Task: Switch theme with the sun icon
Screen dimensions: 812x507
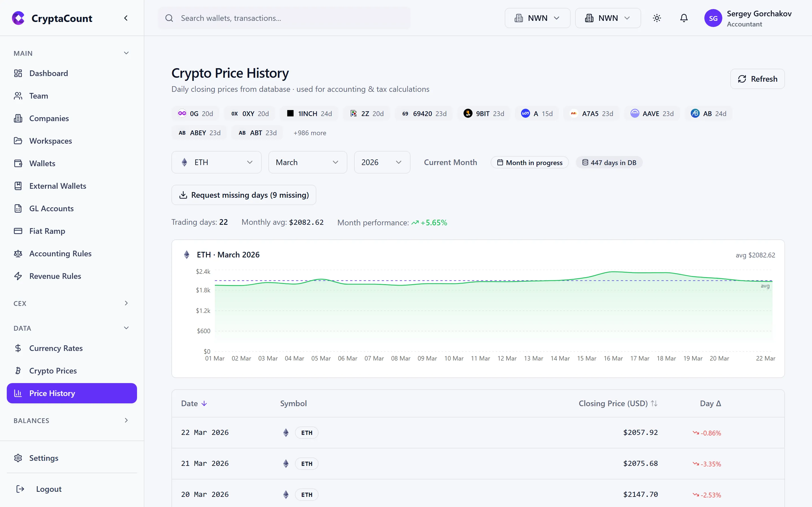Action: point(657,18)
